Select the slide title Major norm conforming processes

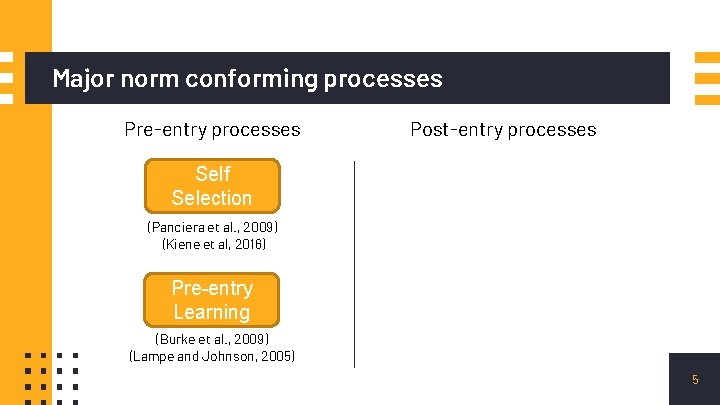click(x=248, y=79)
